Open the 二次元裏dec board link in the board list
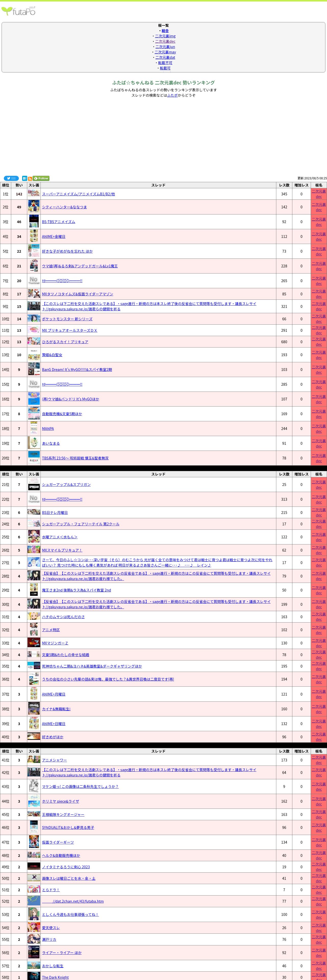 (165, 41)
